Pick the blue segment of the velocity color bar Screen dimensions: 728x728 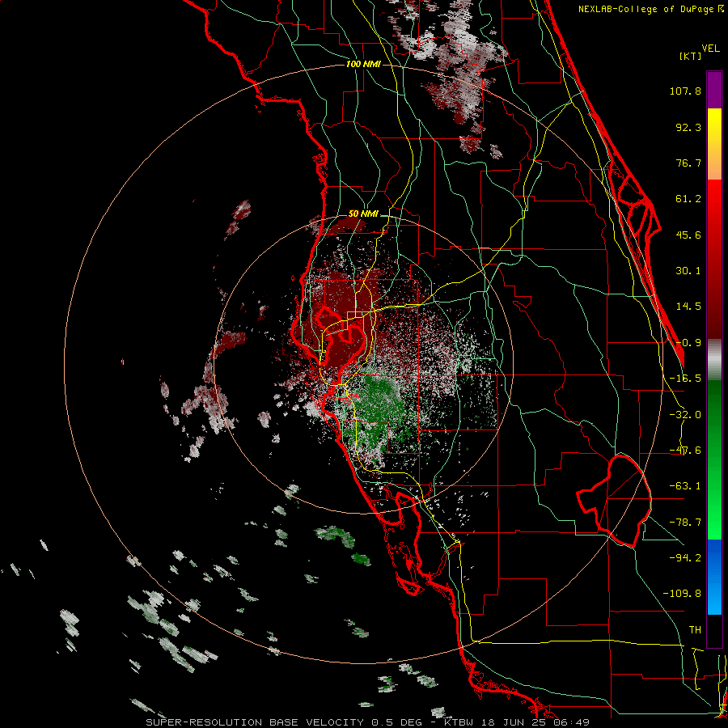(714, 577)
